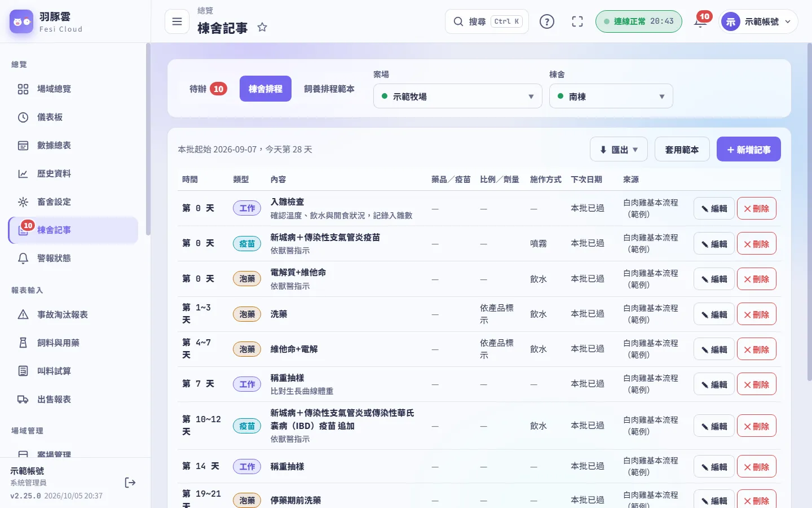Image resolution: width=812 pixels, height=508 pixels.
Task: Open 叫料試算 page
Action: pos(73,371)
